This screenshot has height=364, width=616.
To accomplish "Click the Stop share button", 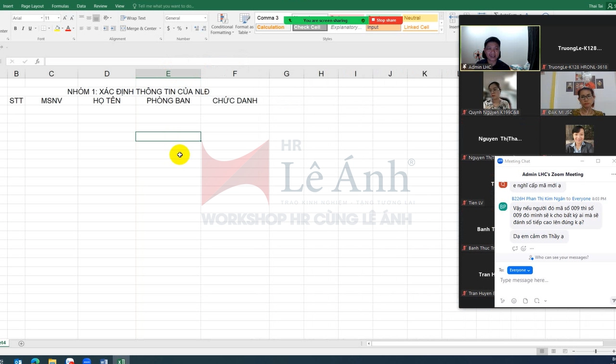I will click(x=386, y=20).
